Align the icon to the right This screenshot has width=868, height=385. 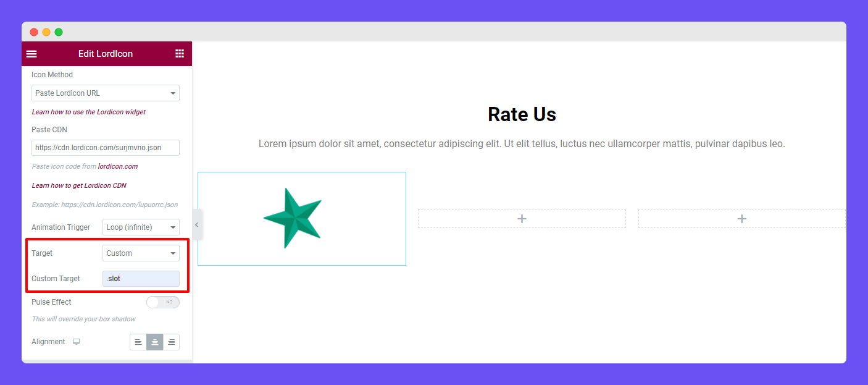click(171, 342)
